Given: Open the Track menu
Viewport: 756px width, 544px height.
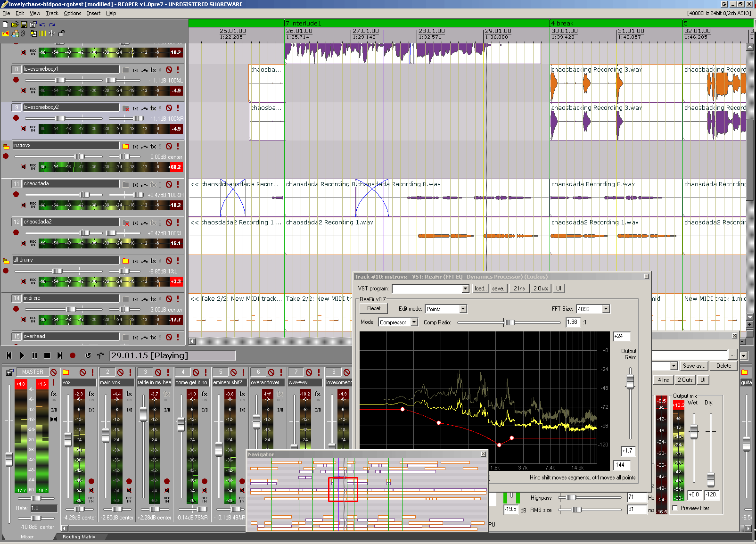Looking at the screenshot, I should click(52, 13).
